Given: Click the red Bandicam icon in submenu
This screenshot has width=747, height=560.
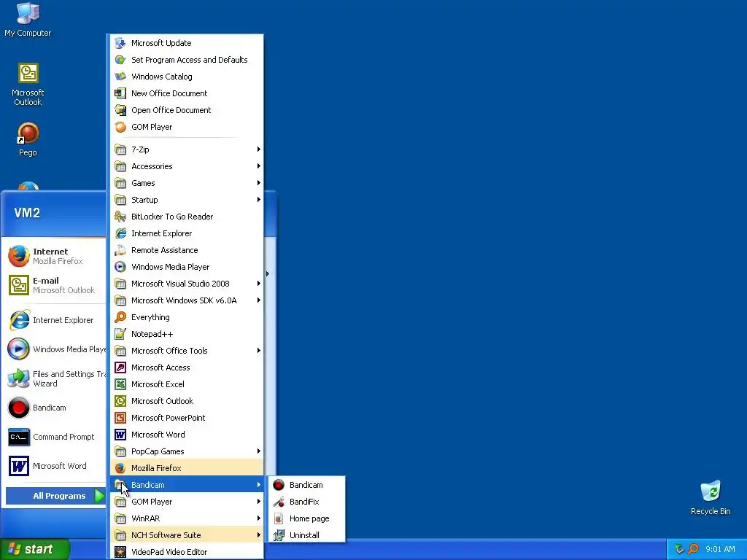Looking at the screenshot, I should pos(279,485).
